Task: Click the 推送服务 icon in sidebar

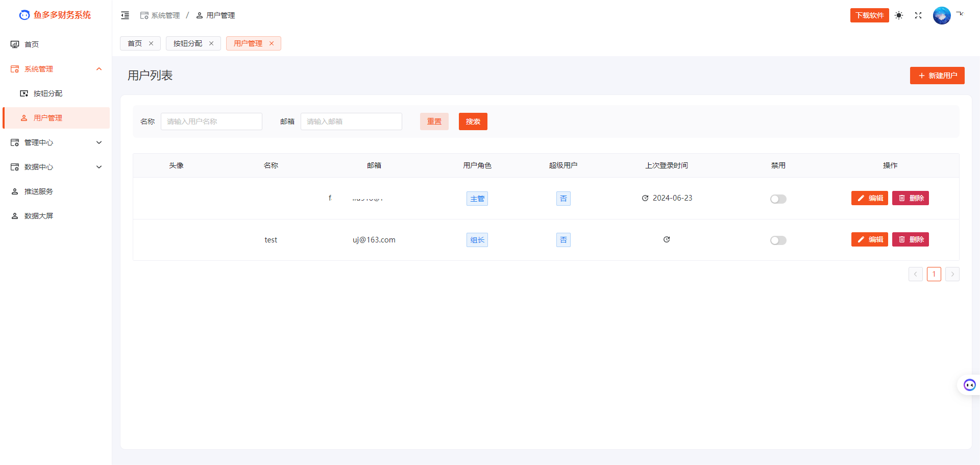Action: tap(14, 191)
